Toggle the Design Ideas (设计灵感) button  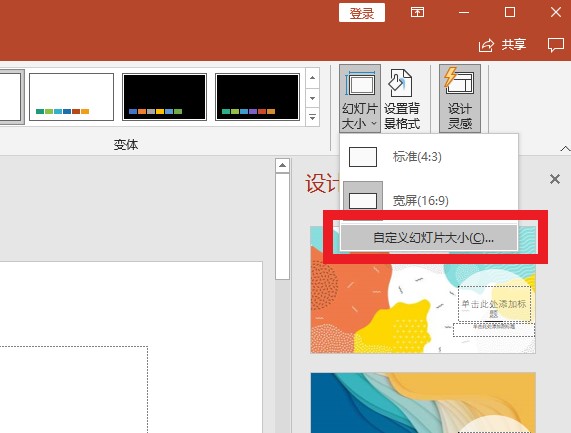click(x=460, y=98)
